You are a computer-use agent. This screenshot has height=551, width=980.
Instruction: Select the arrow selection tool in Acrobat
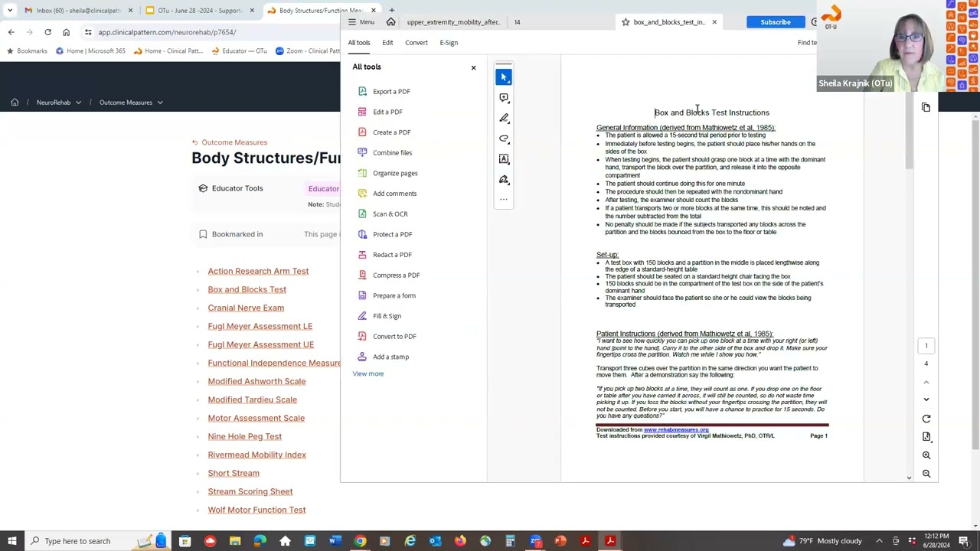pos(504,77)
